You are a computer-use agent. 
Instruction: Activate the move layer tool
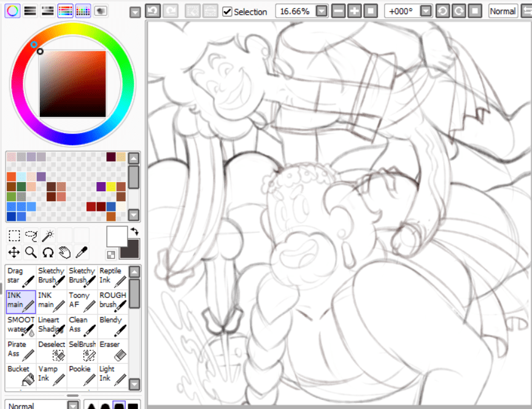(14, 252)
